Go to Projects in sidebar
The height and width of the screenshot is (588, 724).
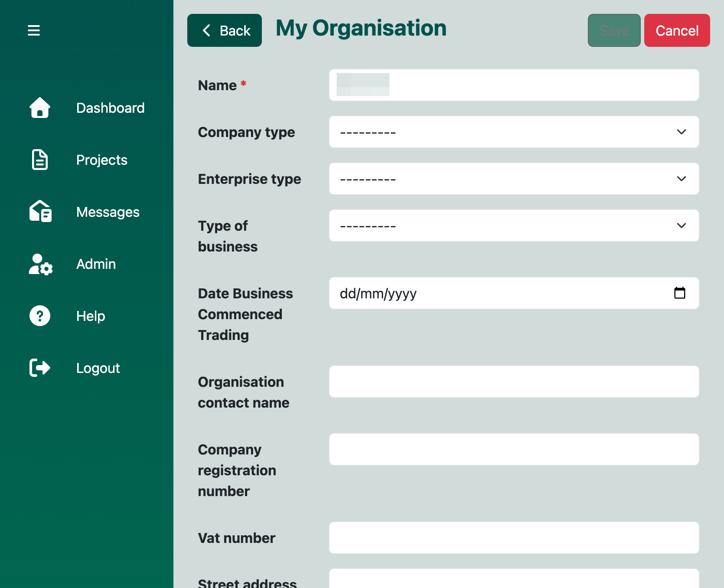pos(102,160)
